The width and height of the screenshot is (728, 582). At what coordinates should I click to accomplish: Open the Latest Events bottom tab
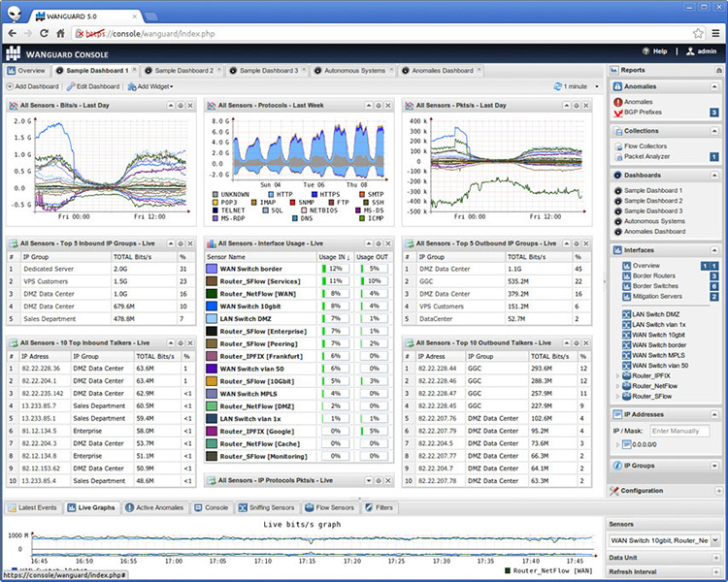coord(32,507)
